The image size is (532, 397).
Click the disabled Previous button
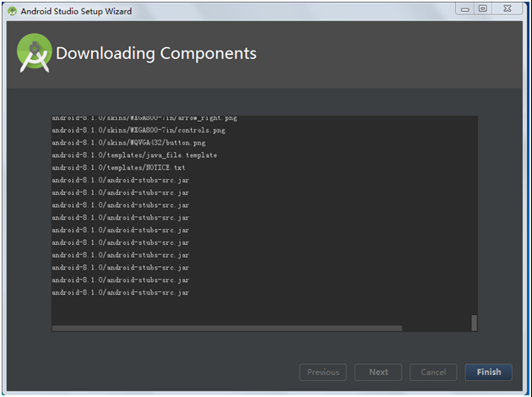[x=323, y=373]
